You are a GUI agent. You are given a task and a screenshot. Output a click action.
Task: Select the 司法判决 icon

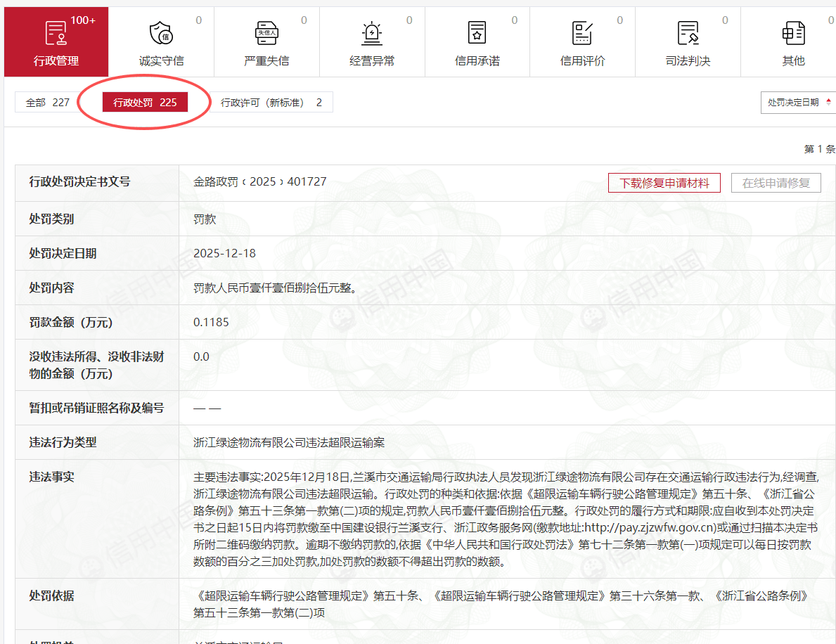pyautogui.click(x=688, y=32)
